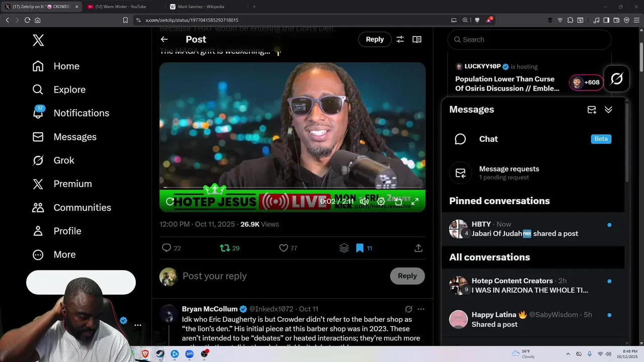The width and height of the screenshot is (644, 362).
Task: Seek along the video progress bar
Action: coord(292,188)
